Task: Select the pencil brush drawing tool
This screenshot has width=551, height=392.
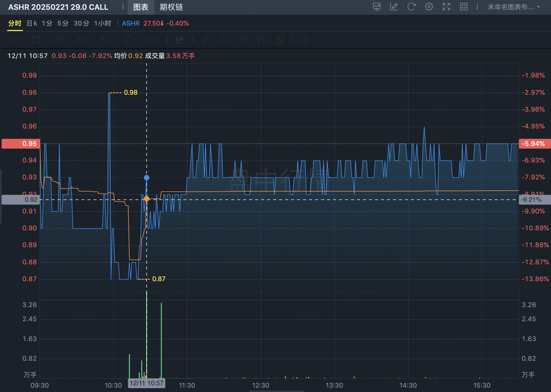Action: [206, 40]
